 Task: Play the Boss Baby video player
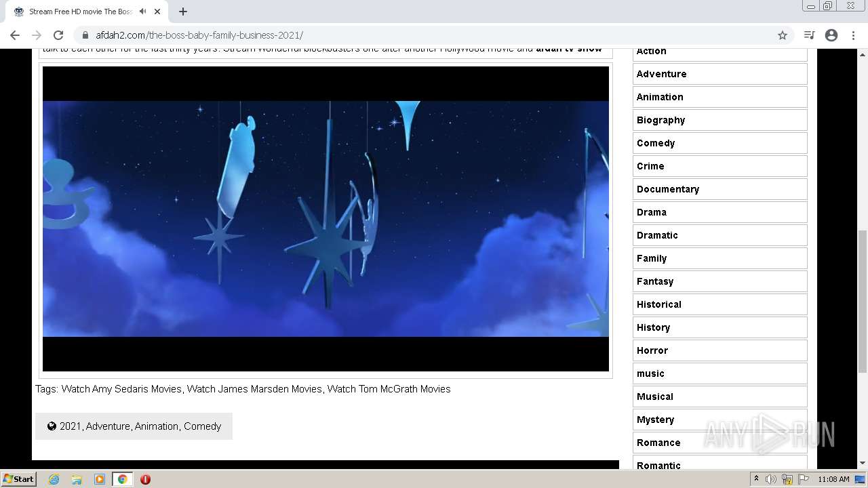pyautogui.click(x=325, y=219)
